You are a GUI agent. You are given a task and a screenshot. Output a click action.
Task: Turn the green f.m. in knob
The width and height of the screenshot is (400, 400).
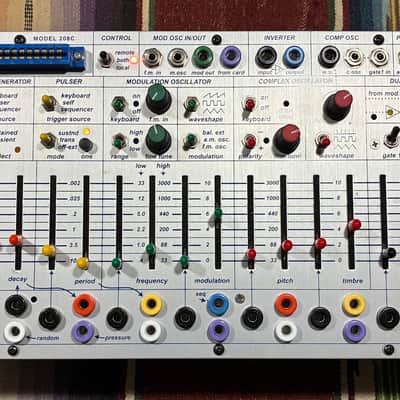tap(158, 99)
